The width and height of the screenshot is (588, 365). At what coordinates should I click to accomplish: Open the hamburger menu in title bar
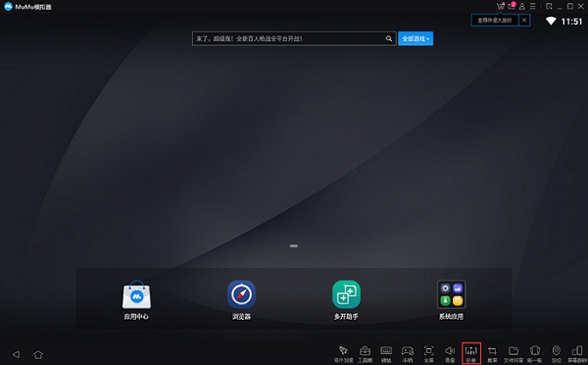click(x=532, y=7)
